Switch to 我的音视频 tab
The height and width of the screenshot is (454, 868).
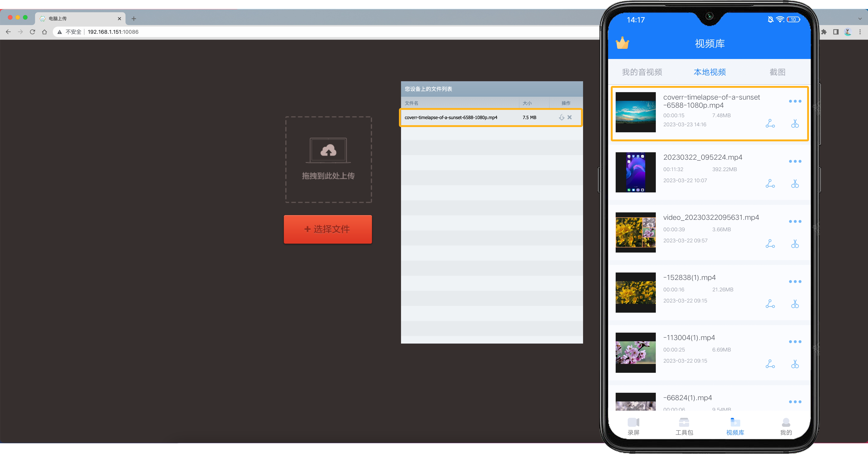(642, 72)
